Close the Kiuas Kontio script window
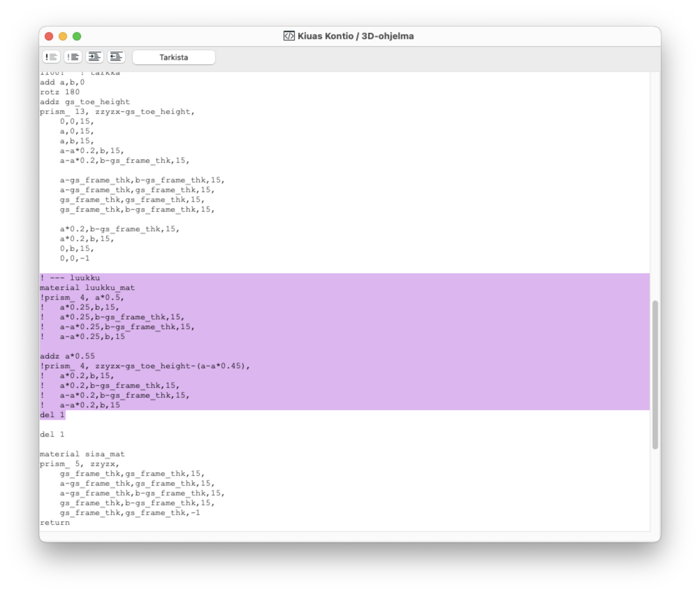Image resolution: width=700 pixels, height=594 pixels. 49,36
